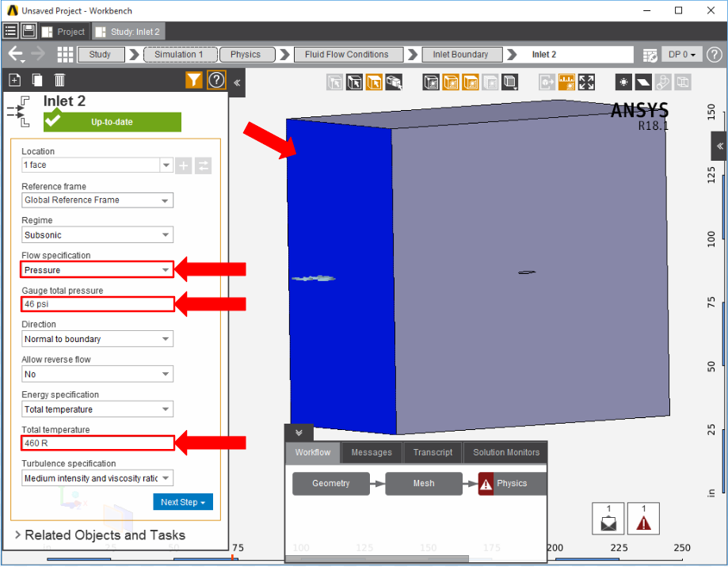Delete Inlet 2 using the trash icon
The height and width of the screenshot is (567, 728).
pos(59,80)
